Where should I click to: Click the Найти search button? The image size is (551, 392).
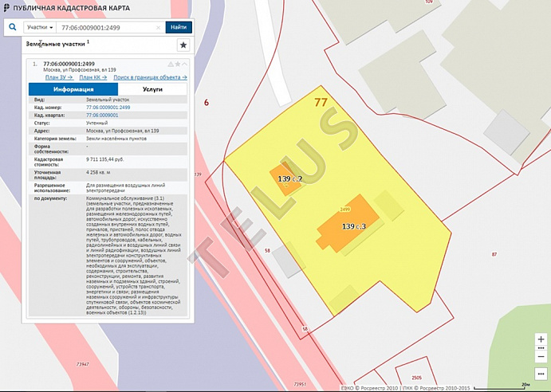tap(179, 27)
